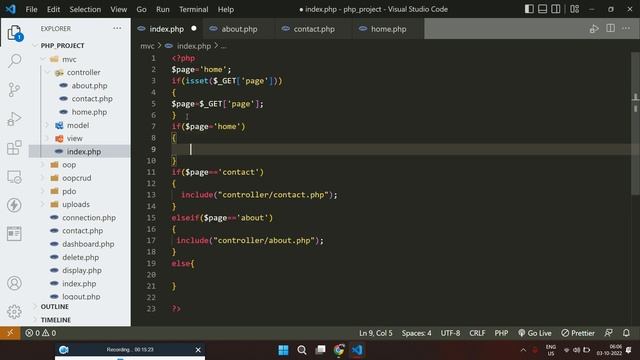Click unsaved dot on index.php tab
640x360 pixels.
coord(194,28)
